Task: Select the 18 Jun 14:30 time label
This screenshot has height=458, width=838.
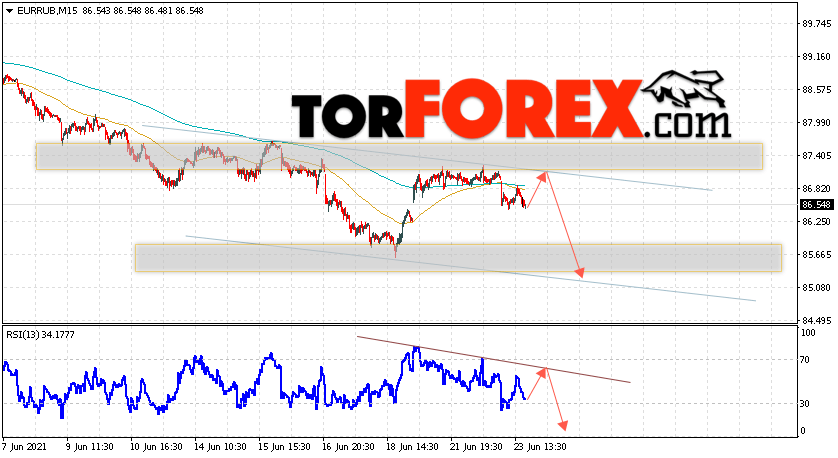Action: [x=413, y=446]
